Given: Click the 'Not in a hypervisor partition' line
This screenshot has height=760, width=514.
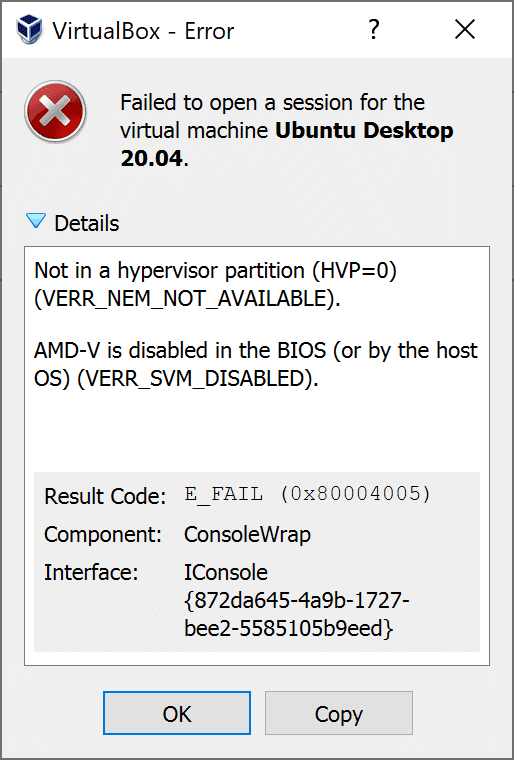Looking at the screenshot, I should point(216,271).
